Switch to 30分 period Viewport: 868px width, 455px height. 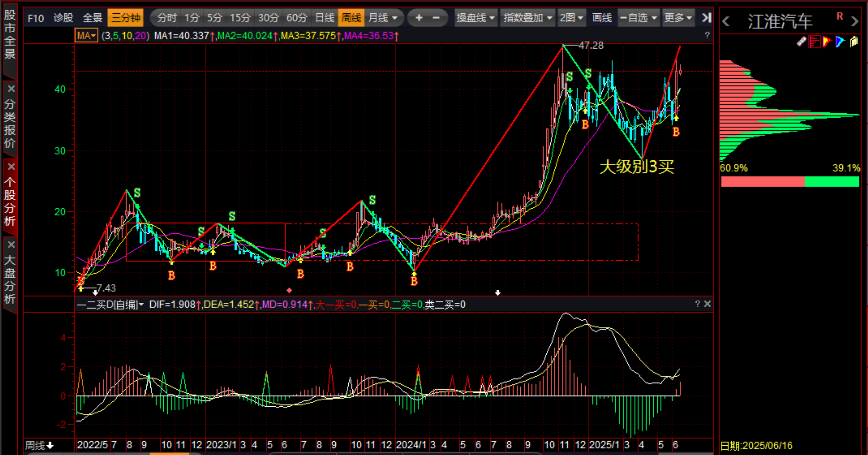pyautogui.click(x=268, y=18)
